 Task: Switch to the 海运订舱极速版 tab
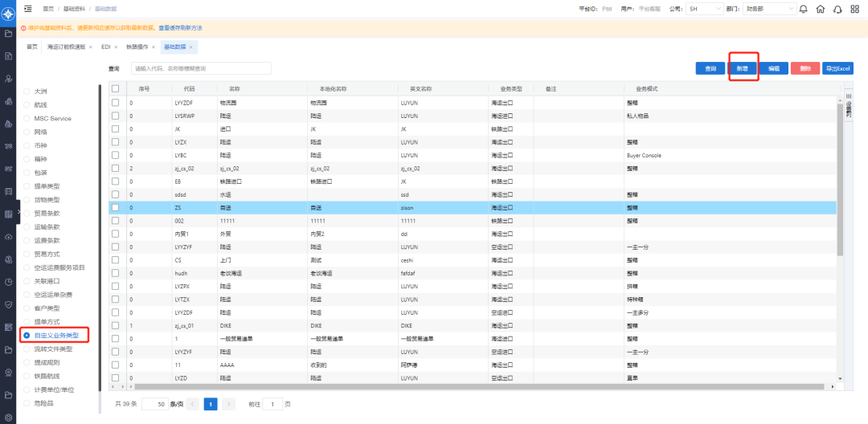point(66,47)
